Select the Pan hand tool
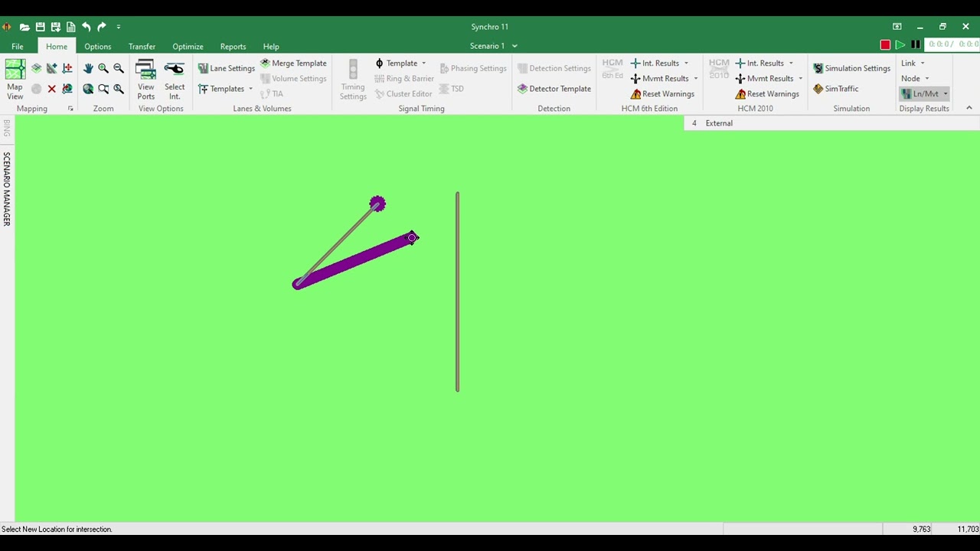 click(88, 68)
